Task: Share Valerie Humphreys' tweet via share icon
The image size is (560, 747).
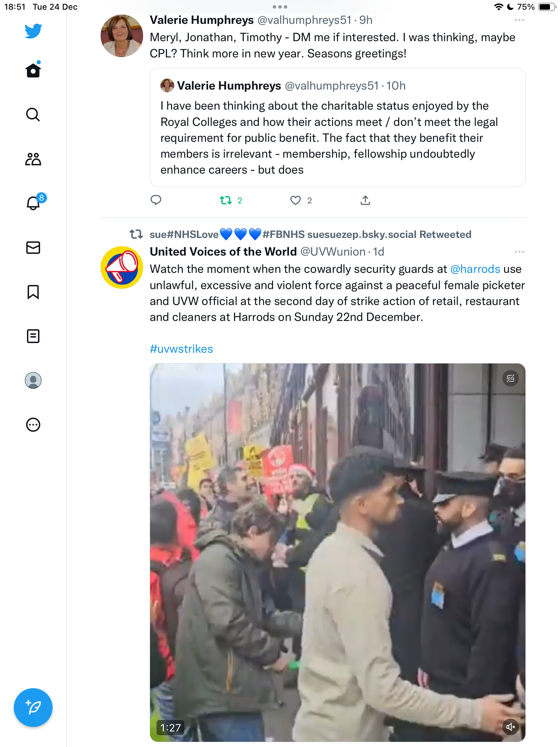Action: 365,200
